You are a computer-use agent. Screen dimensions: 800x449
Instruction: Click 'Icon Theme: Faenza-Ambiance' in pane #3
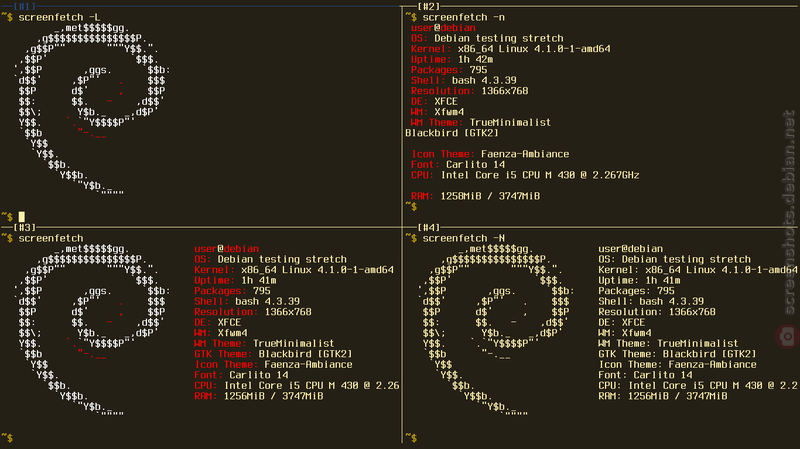[x=273, y=364]
